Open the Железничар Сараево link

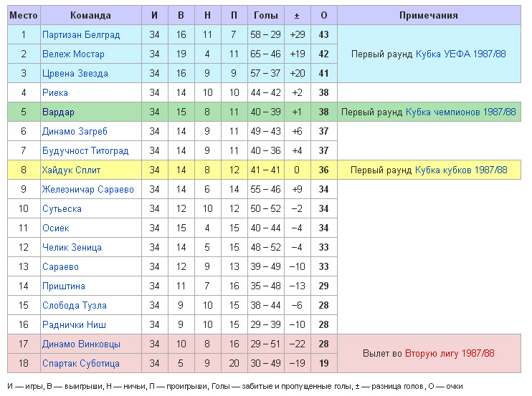click(x=88, y=189)
